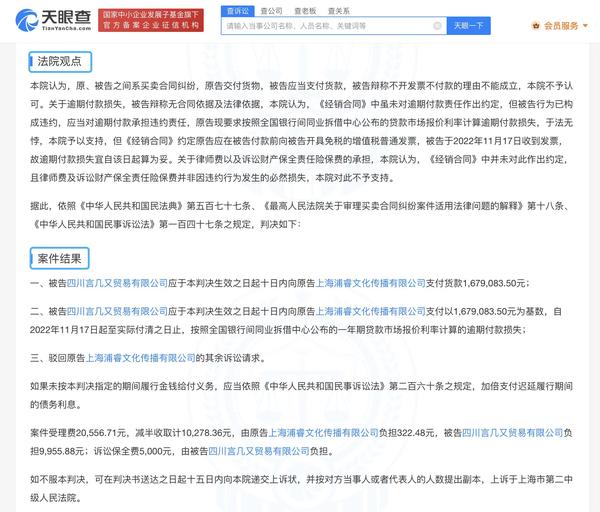Focus the search input field
Screen dimensions: 600x512
click(334, 26)
